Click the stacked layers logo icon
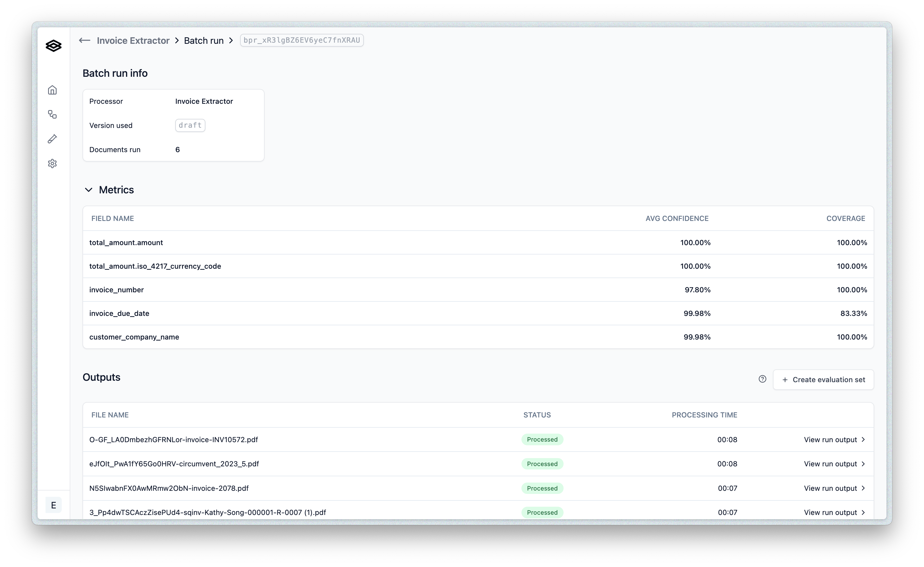 [x=53, y=46]
